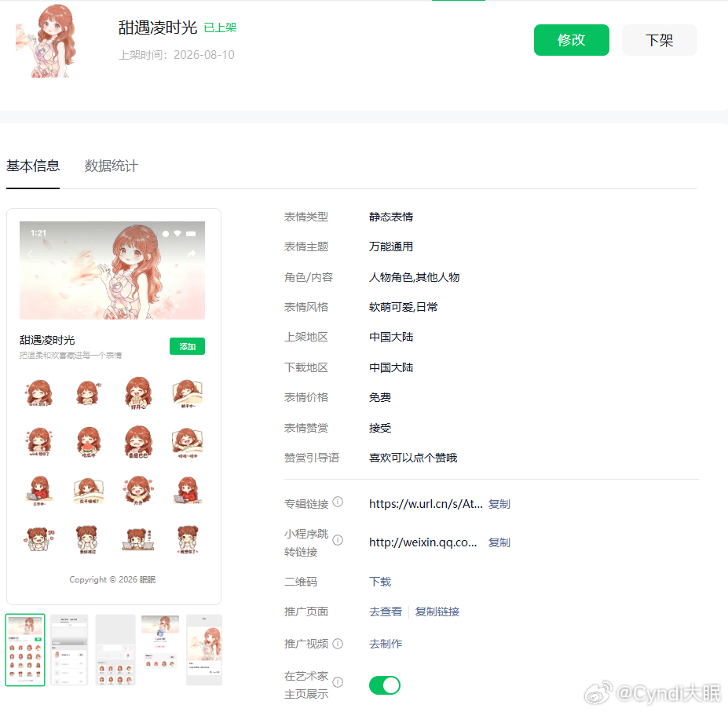Click the 已上架 status label

(x=220, y=27)
